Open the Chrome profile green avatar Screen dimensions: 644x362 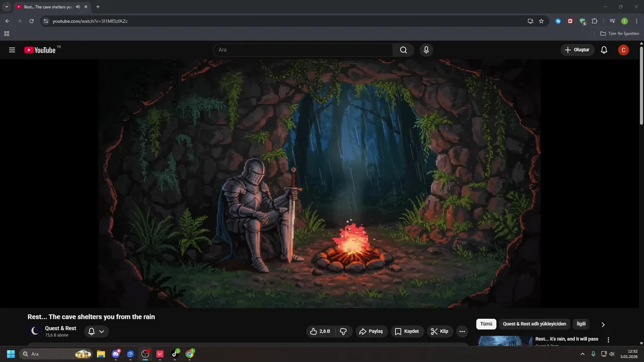click(x=624, y=21)
